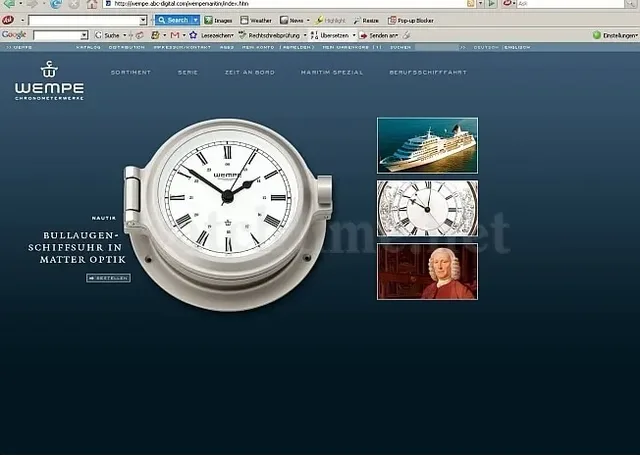The height and width of the screenshot is (455, 640).
Task: Click the Highlight button in Ask toolbar
Action: click(331, 20)
